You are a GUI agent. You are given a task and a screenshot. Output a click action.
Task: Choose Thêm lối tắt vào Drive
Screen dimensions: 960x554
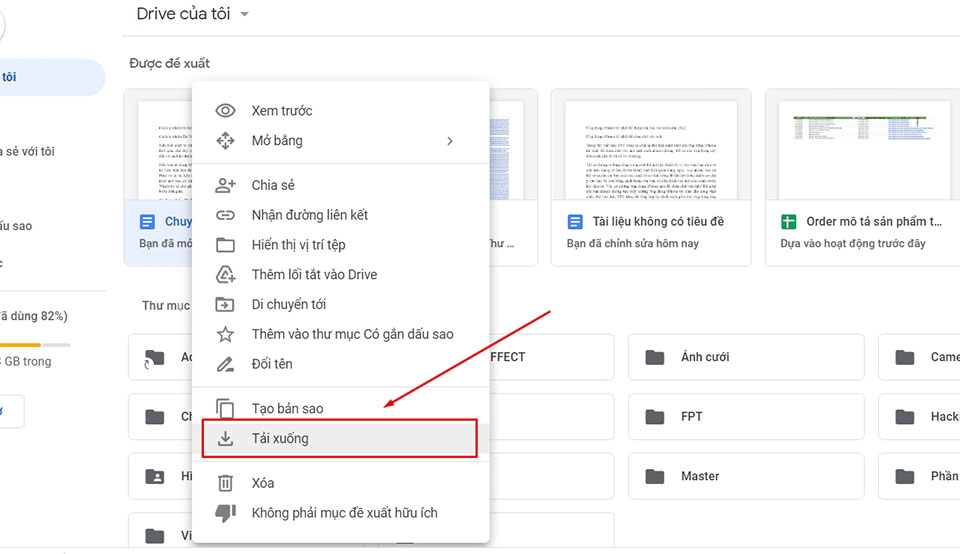[x=340, y=274]
